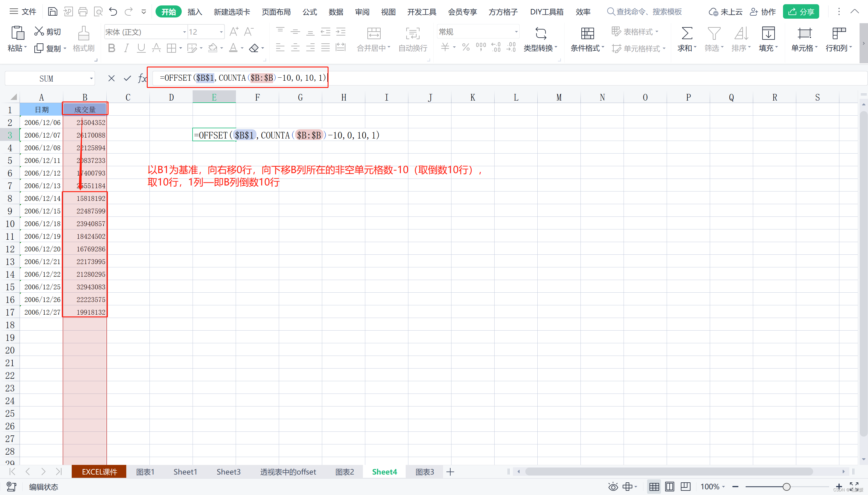Image resolution: width=868 pixels, height=495 pixels.
Task: Open the 公式 Formulas ribbon tab
Action: tap(310, 12)
